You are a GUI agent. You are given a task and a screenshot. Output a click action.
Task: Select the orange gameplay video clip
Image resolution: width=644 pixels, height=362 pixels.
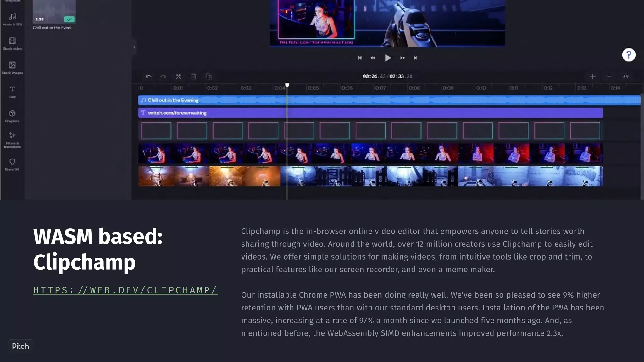point(209,176)
